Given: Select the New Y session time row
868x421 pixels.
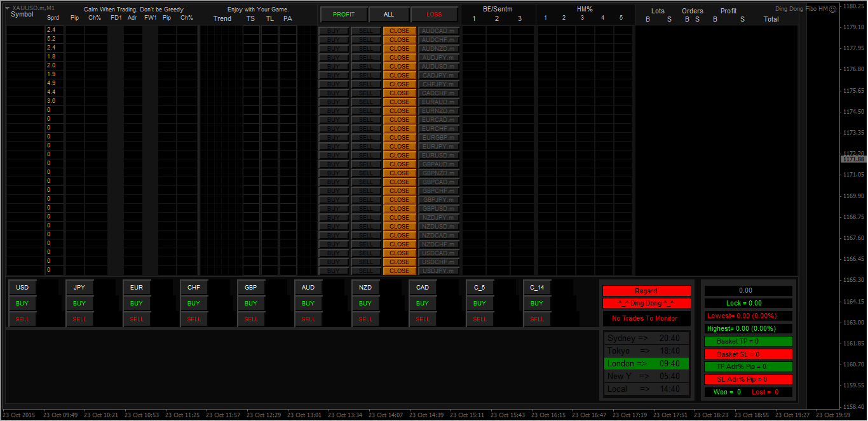Looking at the screenshot, I should pyautogui.click(x=646, y=377).
